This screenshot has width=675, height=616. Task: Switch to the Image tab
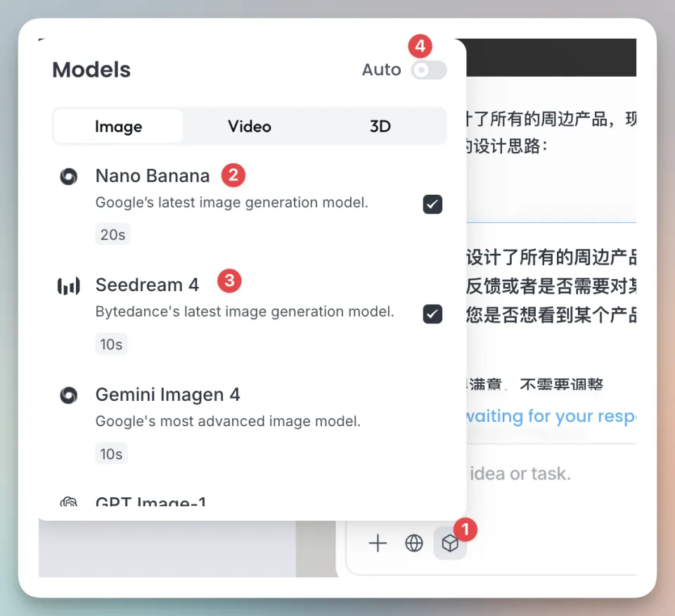click(118, 127)
